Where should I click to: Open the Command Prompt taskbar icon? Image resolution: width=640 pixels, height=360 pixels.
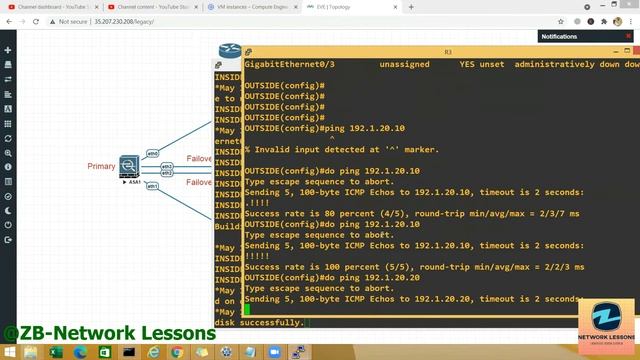click(129, 352)
